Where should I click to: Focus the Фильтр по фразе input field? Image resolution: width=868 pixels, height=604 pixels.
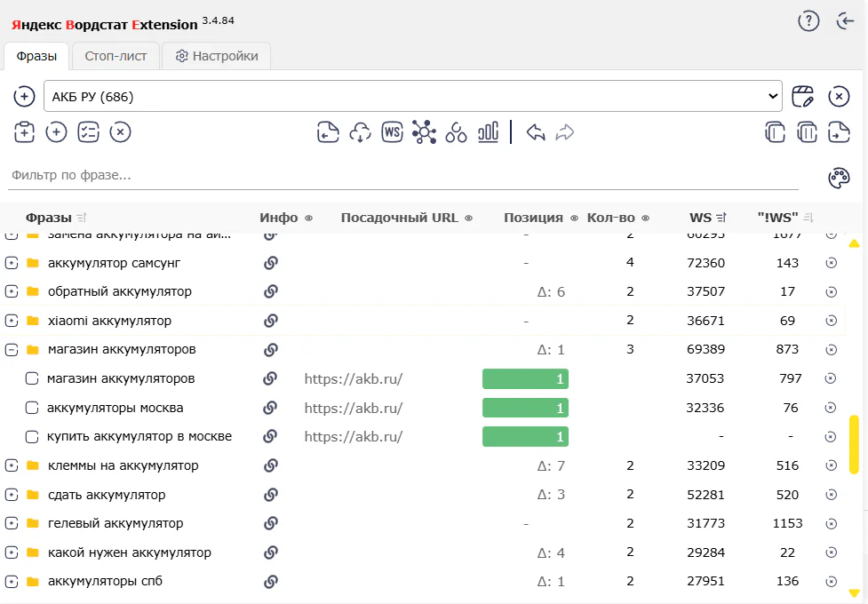pos(403,176)
